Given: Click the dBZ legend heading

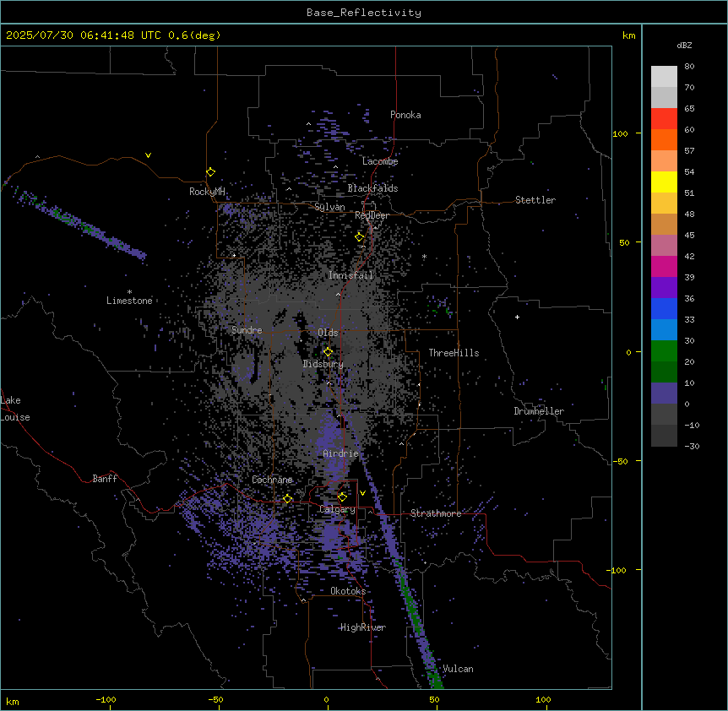Looking at the screenshot, I should [684, 45].
